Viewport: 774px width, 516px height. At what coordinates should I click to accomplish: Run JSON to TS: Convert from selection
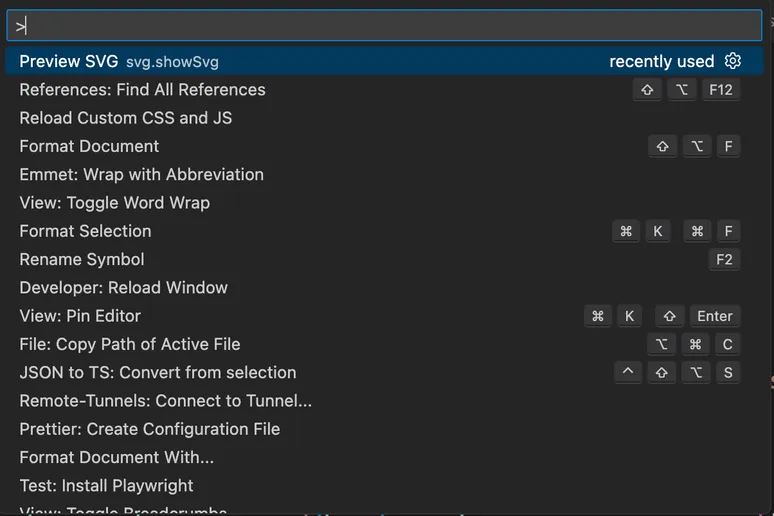[x=158, y=372]
